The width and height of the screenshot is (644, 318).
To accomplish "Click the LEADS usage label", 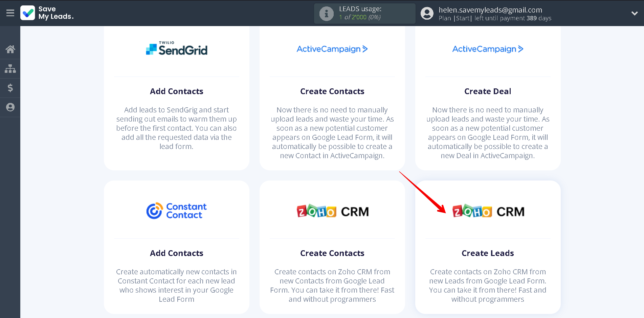I will coord(360,9).
